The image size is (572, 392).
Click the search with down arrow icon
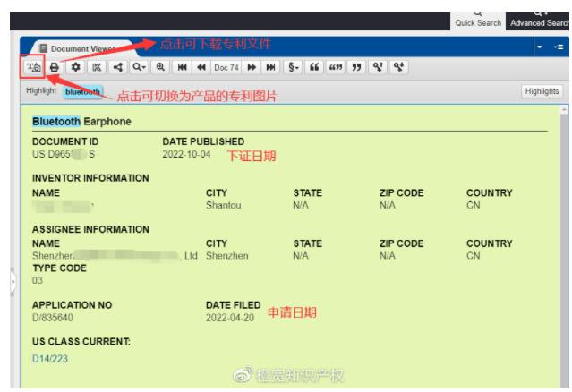pyautogui.click(x=399, y=67)
